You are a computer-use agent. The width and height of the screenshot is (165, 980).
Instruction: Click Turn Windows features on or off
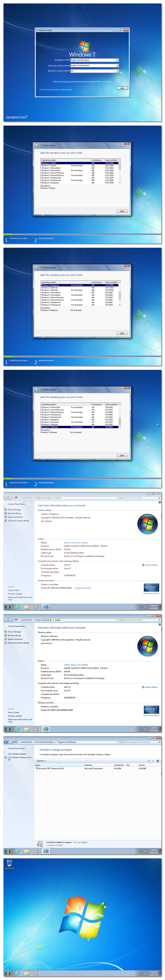(19, 758)
